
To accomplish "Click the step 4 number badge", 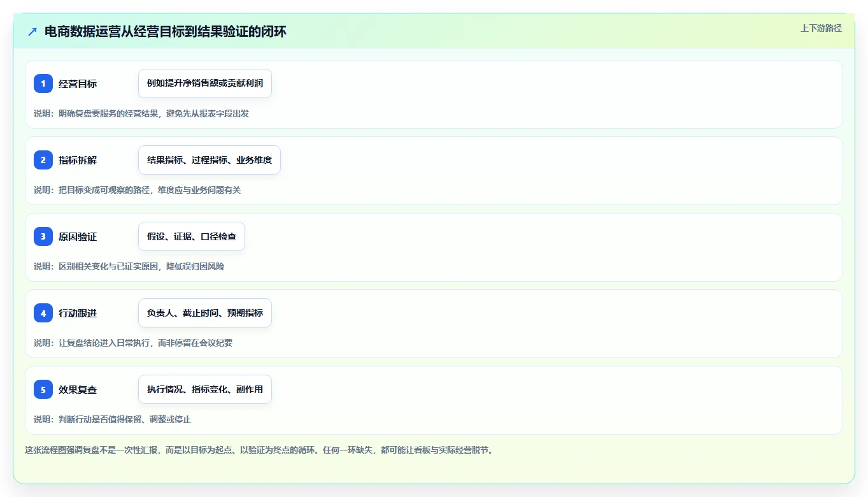I will (x=43, y=313).
